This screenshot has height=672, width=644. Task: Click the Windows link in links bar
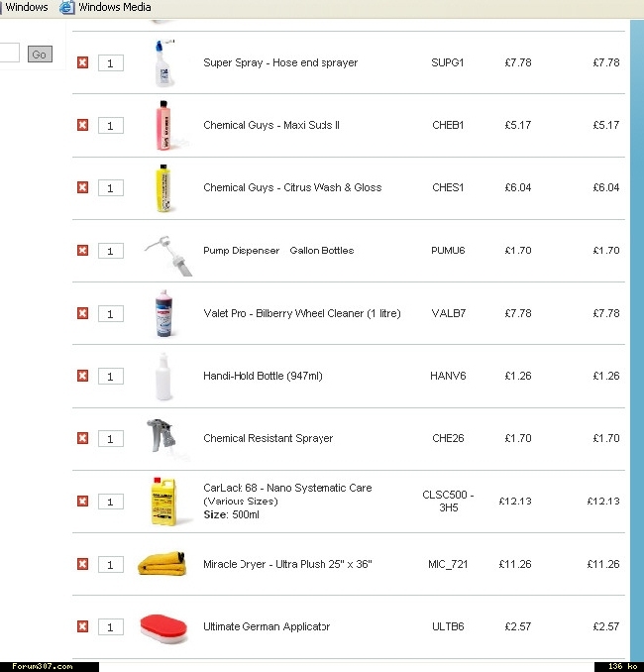[26, 7]
